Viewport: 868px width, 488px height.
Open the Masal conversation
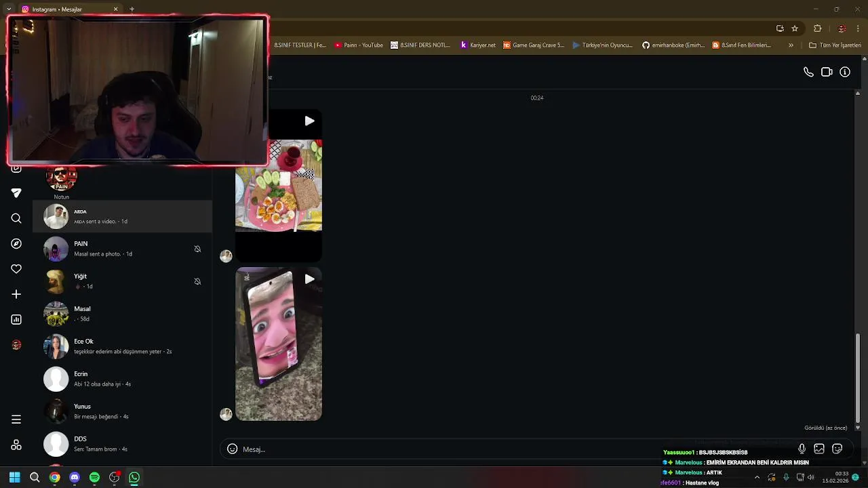click(123, 314)
